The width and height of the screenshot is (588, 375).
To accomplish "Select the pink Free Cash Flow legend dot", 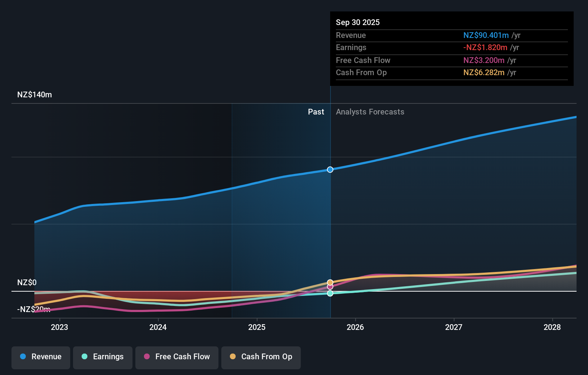I will pyautogui.click(x=147, y=357).
